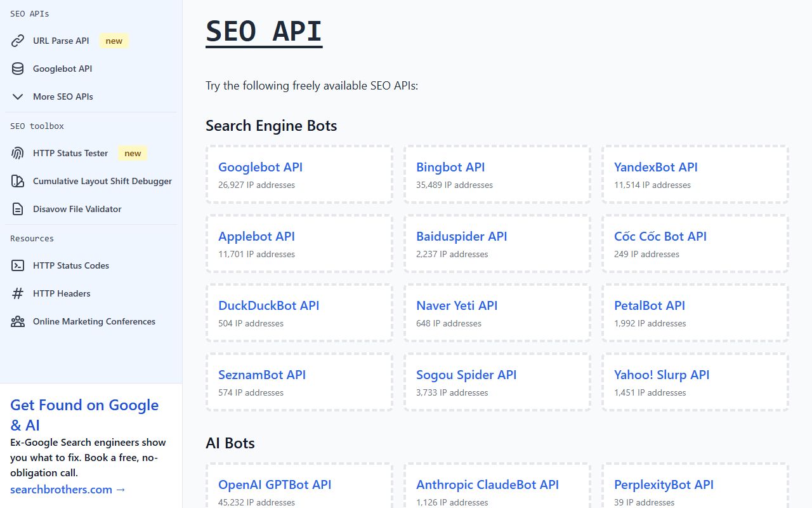This screenshot has height=508, width=812.
Task: Click the new badge next to URL Parse API
Action: tap(114, 41)
